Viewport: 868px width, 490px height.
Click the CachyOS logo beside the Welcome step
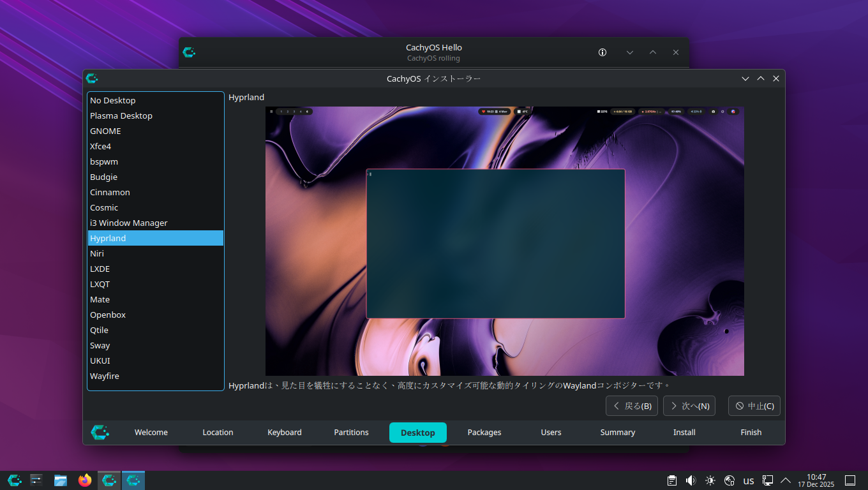100,433
